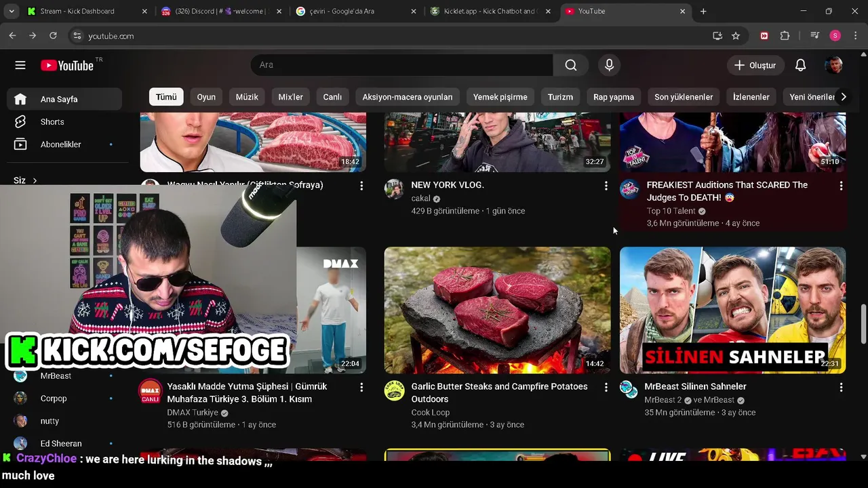868x488 pixels.
Task: Switch to the Discord browser tab
Action: (220, 12)
